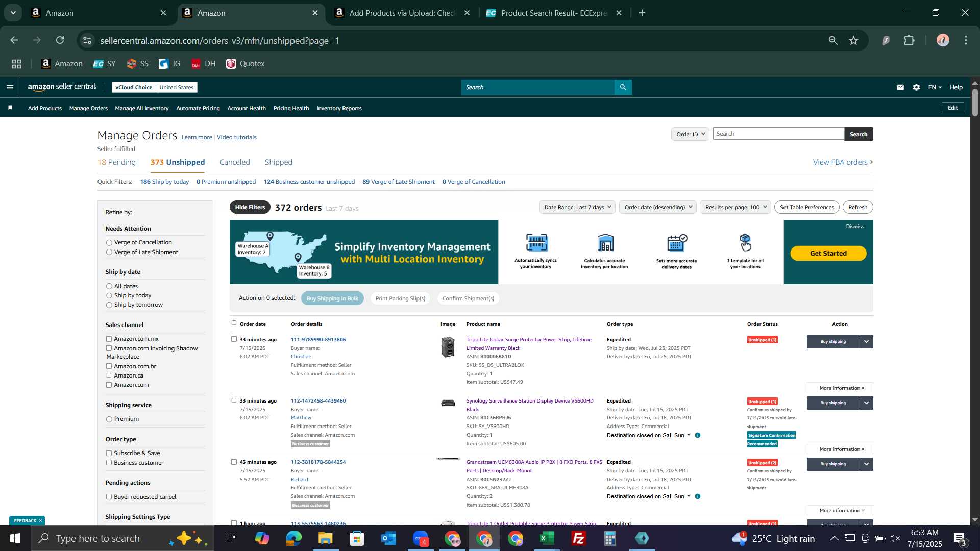Open the Chrome three-dot menu
The image size is (980, 551).
[x=966, y=40]
